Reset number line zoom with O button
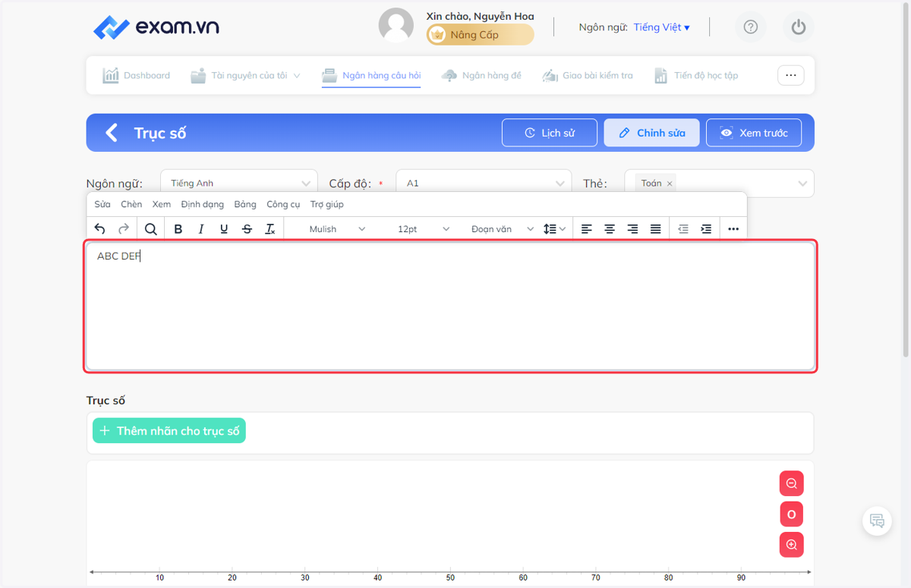This screenshot has width=911, height=588. [791, 514]
